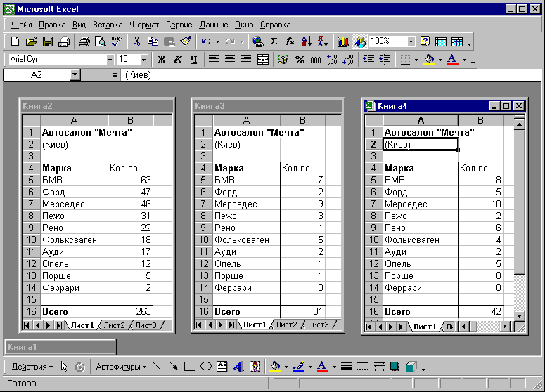Select row 16 header in Книга2
This screenshot has width=545, height=392.
(31, 311)
